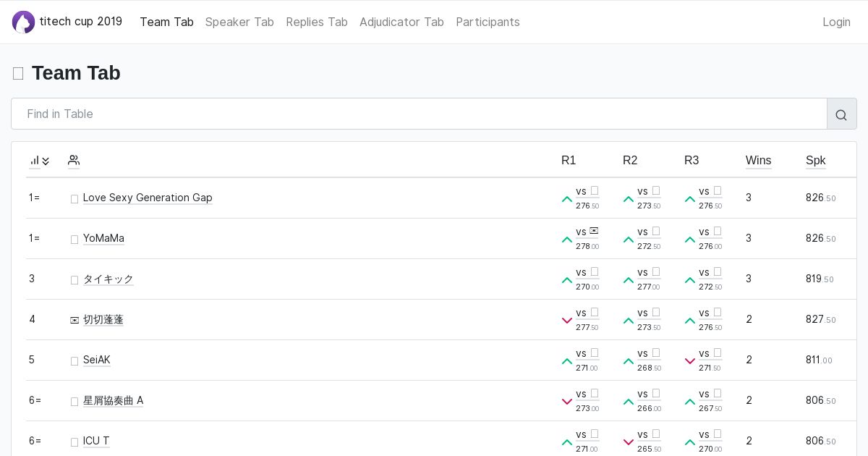This screenshot has width=868, height=456.
Task: Click the Login link
Action: click(x=836, y=22)
